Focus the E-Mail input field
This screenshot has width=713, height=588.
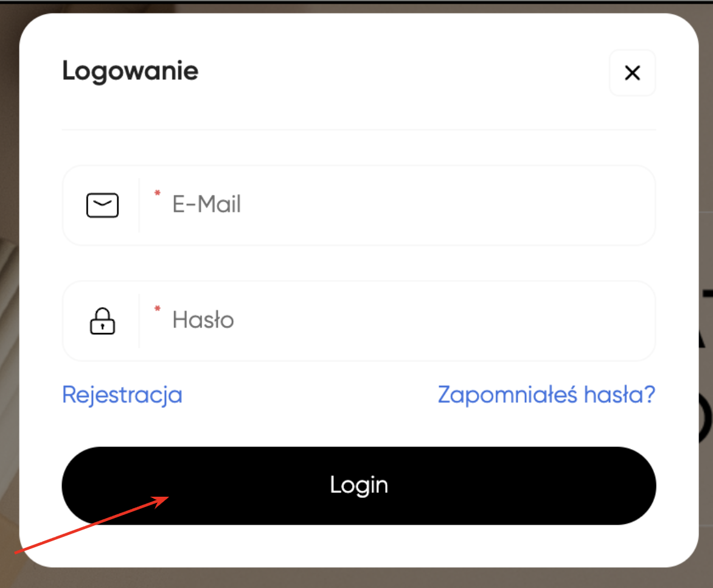coord(359,205)
